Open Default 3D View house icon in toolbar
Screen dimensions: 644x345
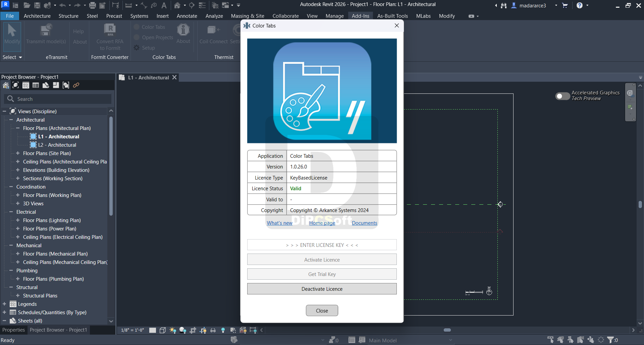[x=177, y=5]
